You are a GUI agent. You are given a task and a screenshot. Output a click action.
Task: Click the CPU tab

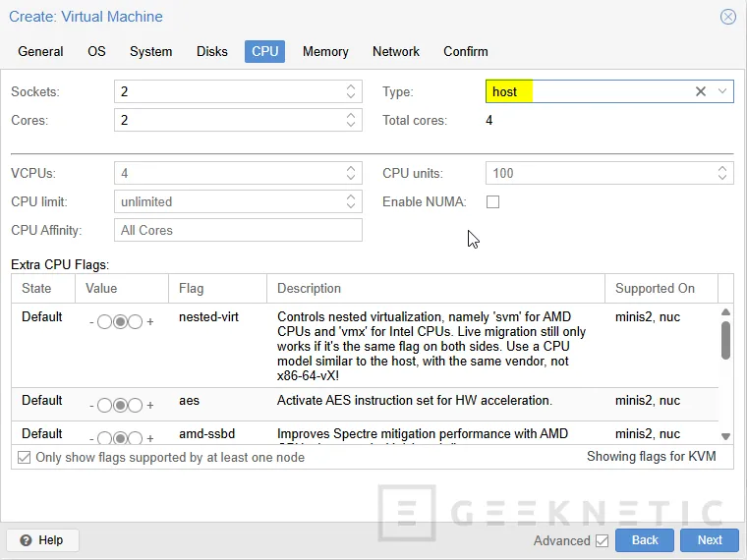coord(264,51)
